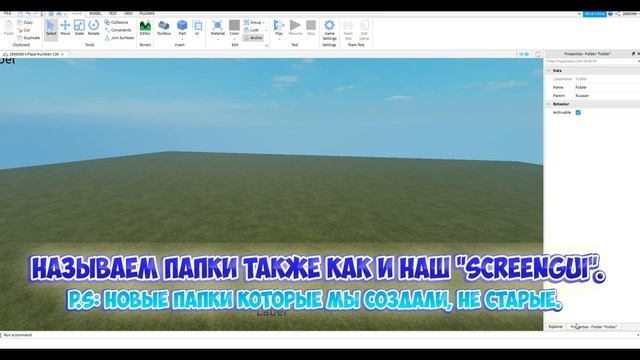The height and width of the screenshot is (360, 640).
Task: Click the Join Surfaces option
Action: (119, 38)
